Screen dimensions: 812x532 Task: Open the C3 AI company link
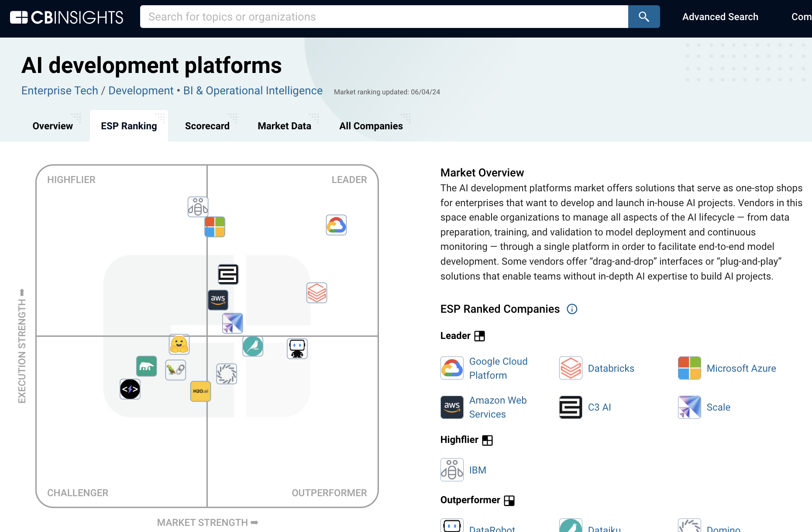(599, 407)
